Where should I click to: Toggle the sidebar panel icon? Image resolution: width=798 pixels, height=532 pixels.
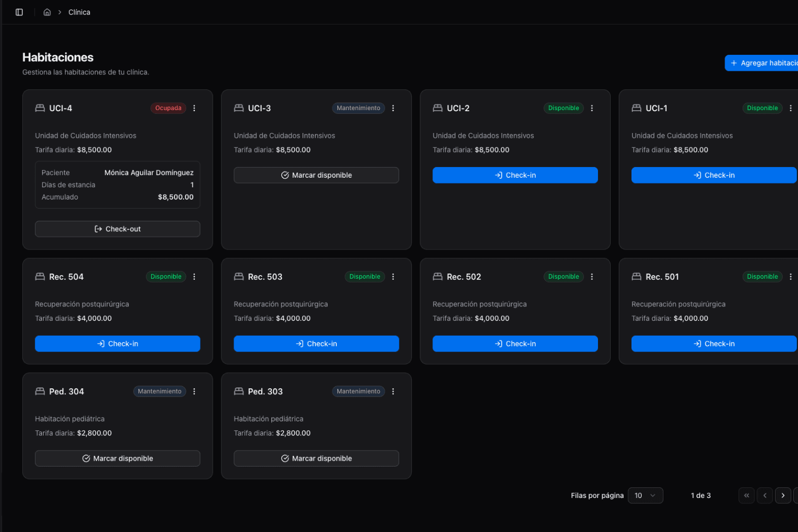click(19, 12)
